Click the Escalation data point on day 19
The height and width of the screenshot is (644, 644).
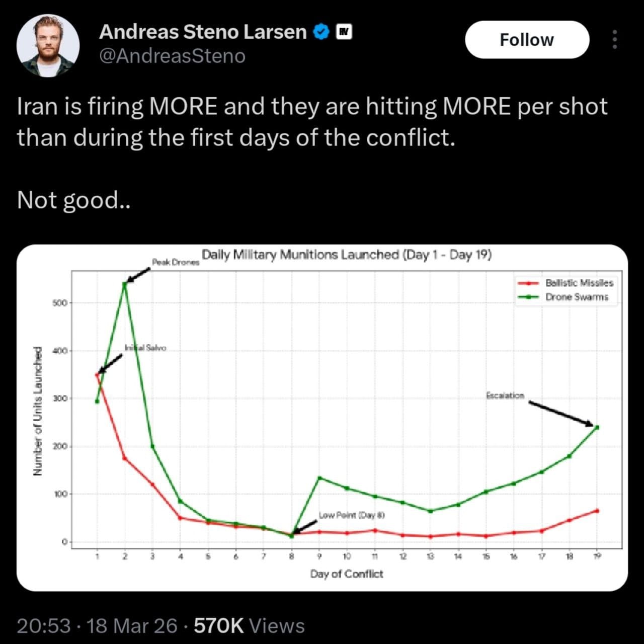coord(597,428)
